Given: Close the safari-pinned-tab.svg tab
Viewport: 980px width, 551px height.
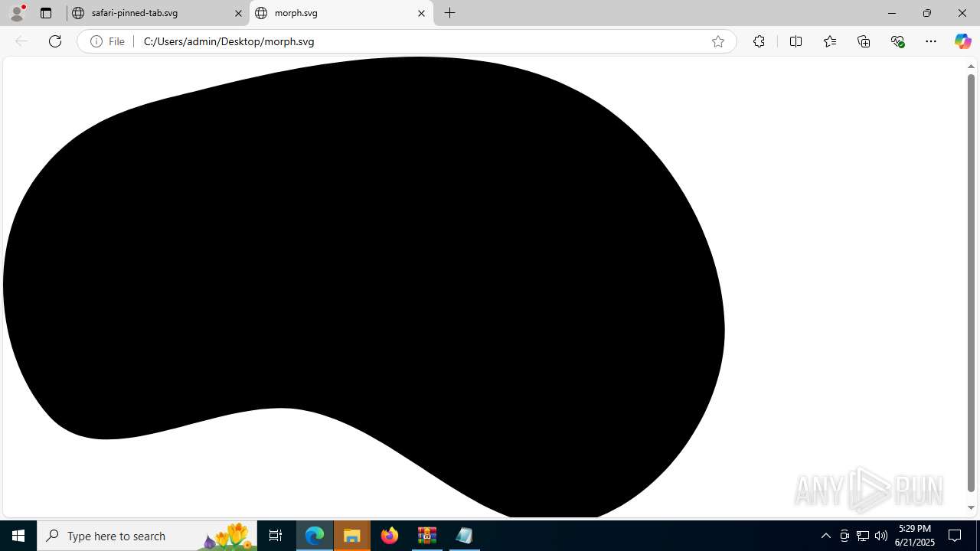Looking at the screenshot, I should tap(238, 13).
